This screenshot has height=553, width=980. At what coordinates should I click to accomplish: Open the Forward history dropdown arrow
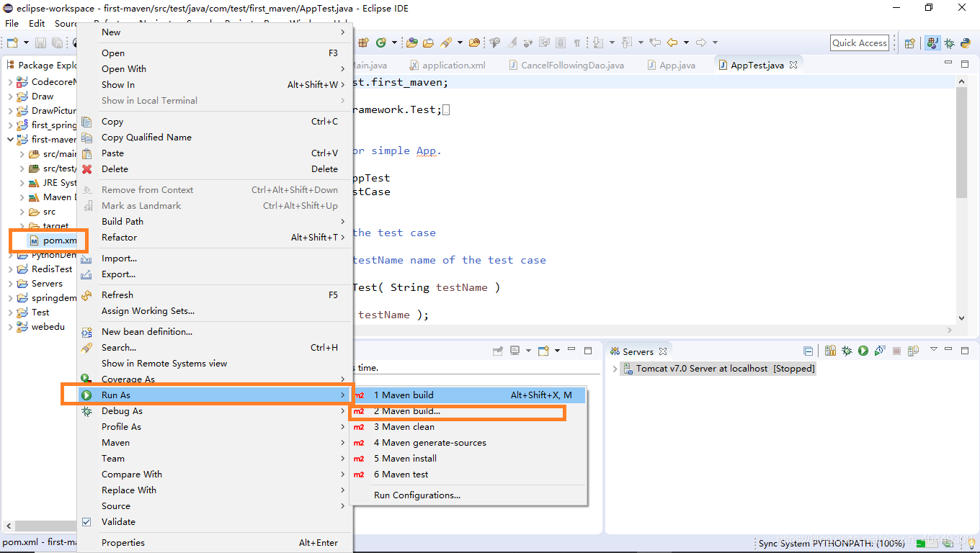[715, 42]
